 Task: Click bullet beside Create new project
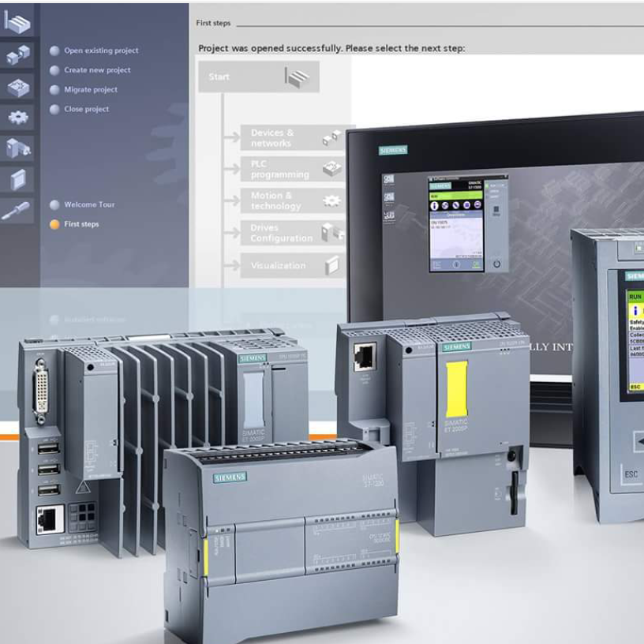click(x=54, y=70)
